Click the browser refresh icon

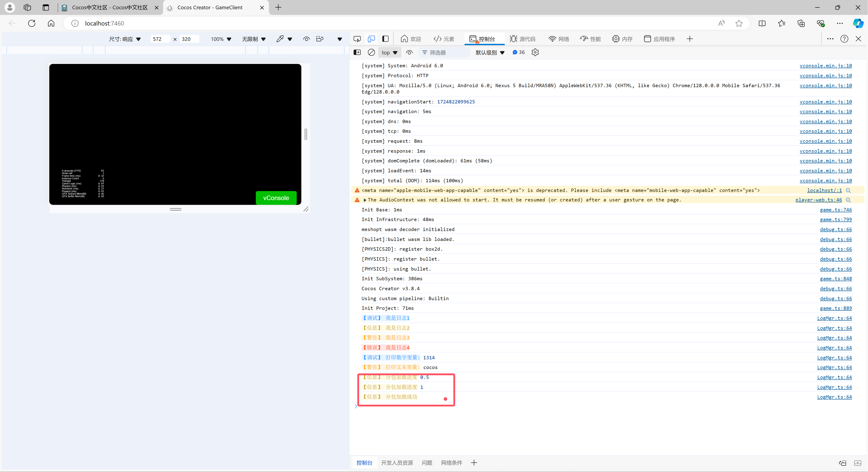pyautogui.click(x=32, y=23)
